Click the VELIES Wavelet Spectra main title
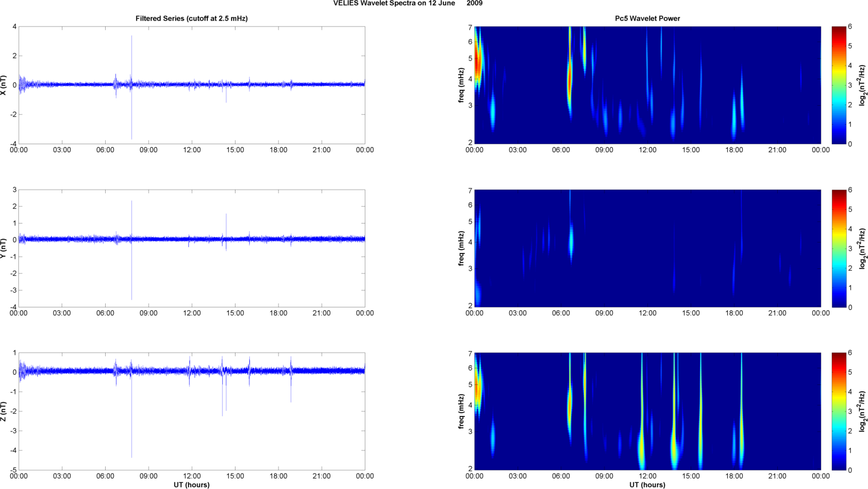Screen dimensions: 868x489 coord(408,3)
